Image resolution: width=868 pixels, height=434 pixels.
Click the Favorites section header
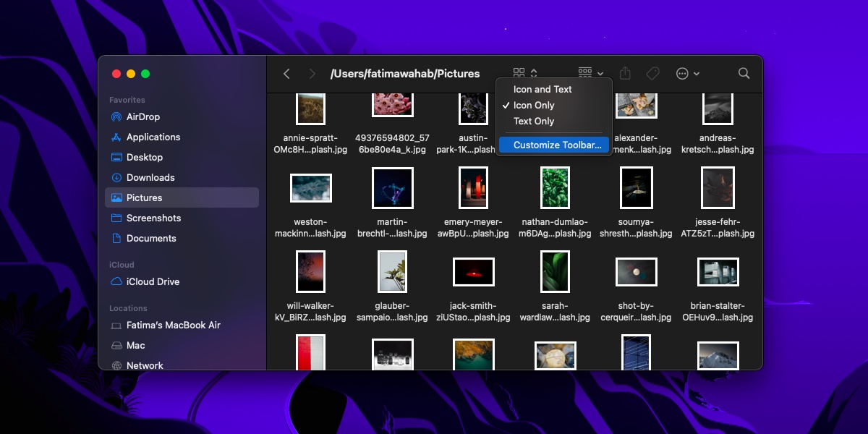pos(127,100)
